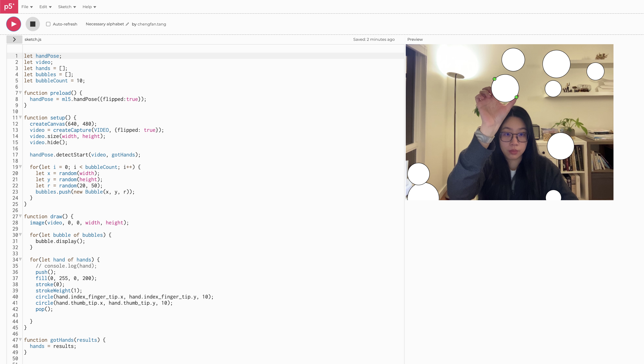Click the 'hands = results;' line
This screenshot has height=364, width=644.
pyautogui.click(x=53, y=346)
